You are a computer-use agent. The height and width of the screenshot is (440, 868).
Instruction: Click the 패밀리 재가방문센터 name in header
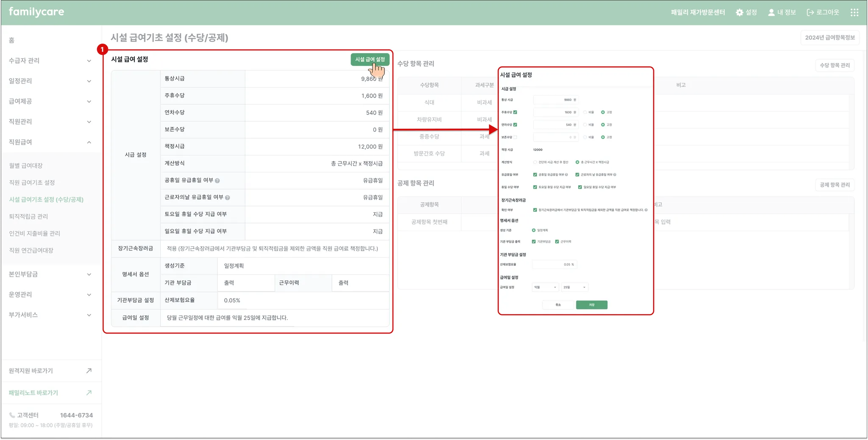point(698,13)
